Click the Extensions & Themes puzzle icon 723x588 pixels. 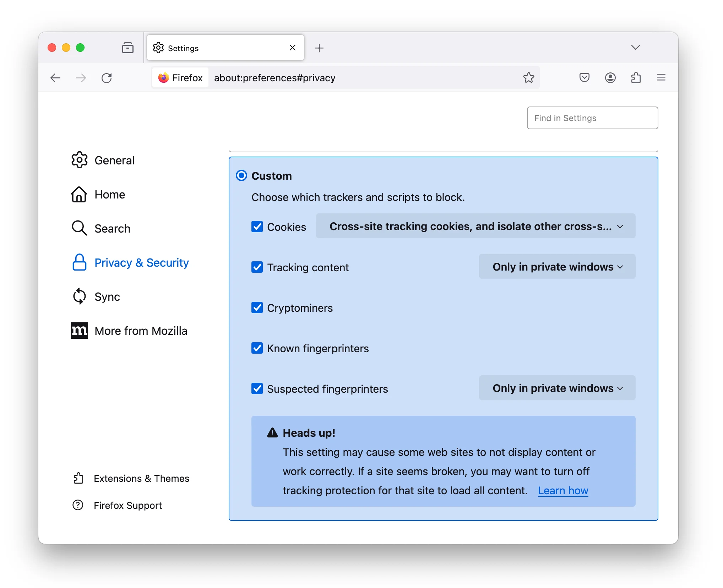[x=78, y=478]
